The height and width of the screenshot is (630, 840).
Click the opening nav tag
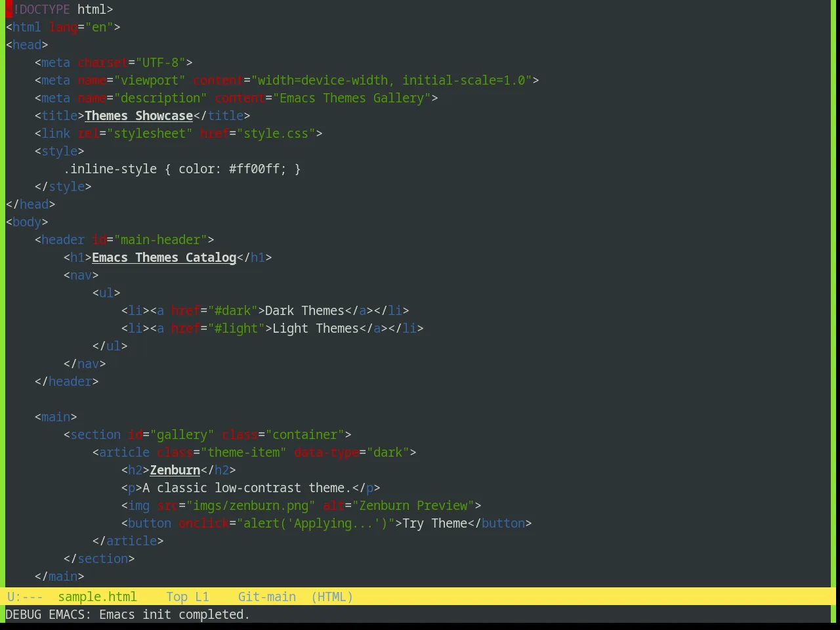pos(81,275)
